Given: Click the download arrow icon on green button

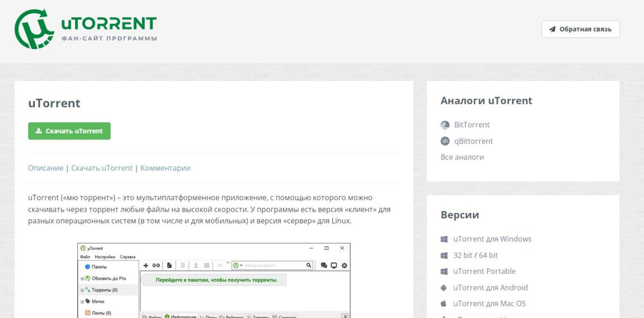Looking at the screenshot, I should tap(39, 131).
